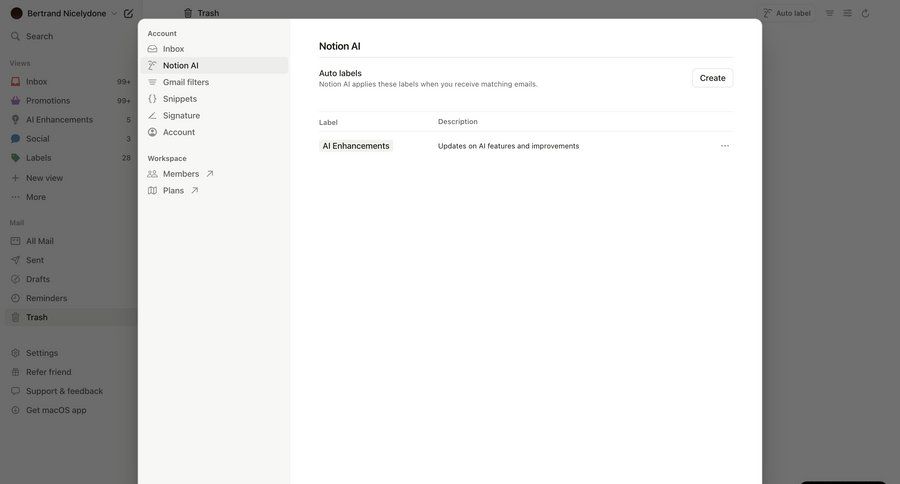Open the Promotions view in the sidebar
Image resolution: width=900 pixels, height=484 pixels.
point(48,101)
